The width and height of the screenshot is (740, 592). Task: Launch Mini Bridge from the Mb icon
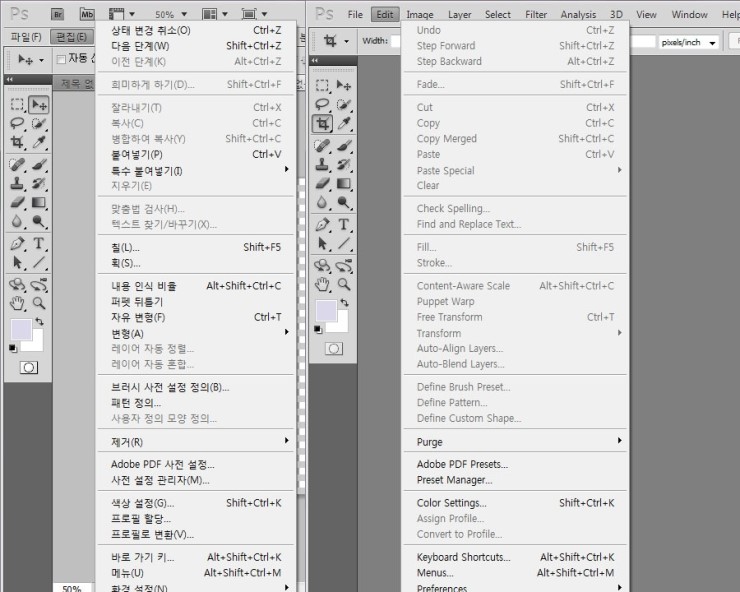(x=87, y=14)
